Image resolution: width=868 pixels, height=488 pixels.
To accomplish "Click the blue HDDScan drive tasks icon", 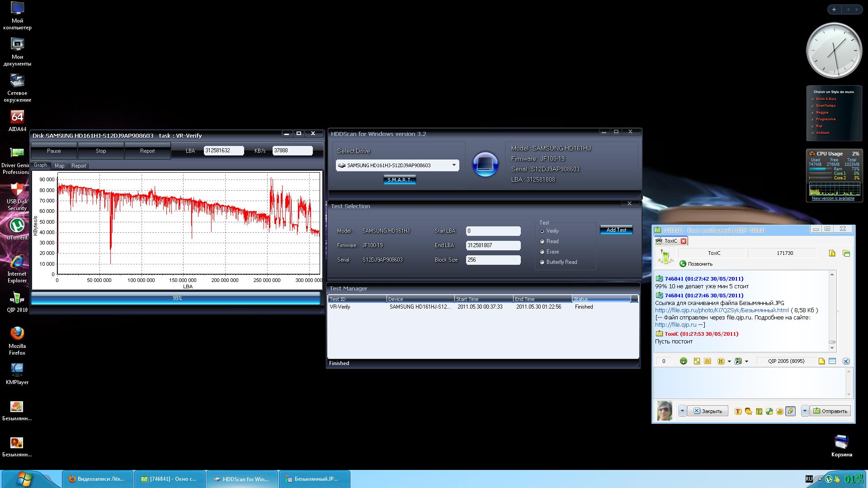I will [x=485, y=164].
